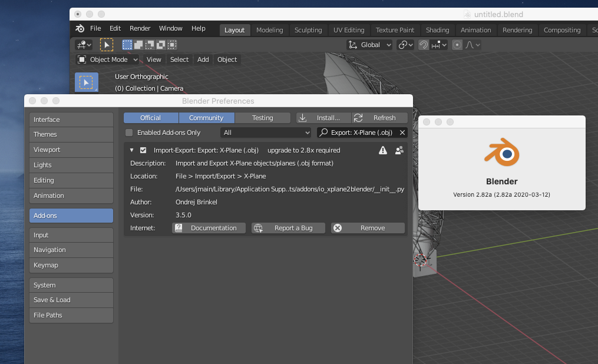Toggle snapping magnet icon

point(424,45)
